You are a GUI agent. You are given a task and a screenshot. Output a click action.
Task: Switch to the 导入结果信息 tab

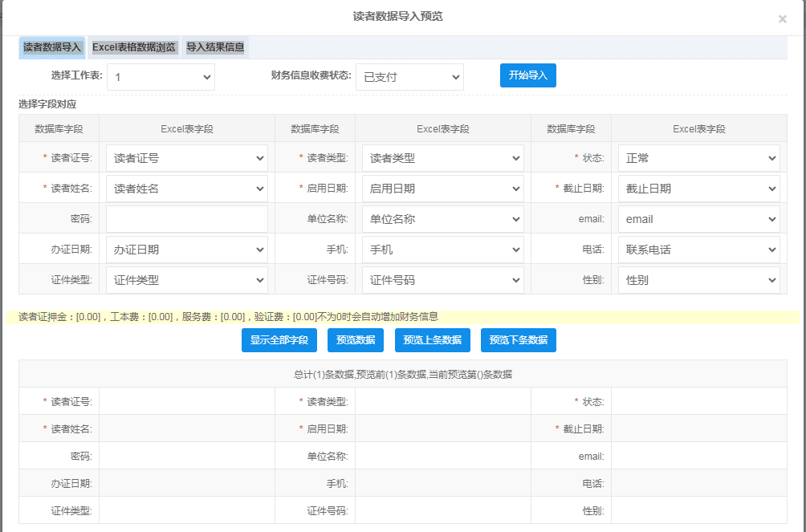[x=215, y=47]
